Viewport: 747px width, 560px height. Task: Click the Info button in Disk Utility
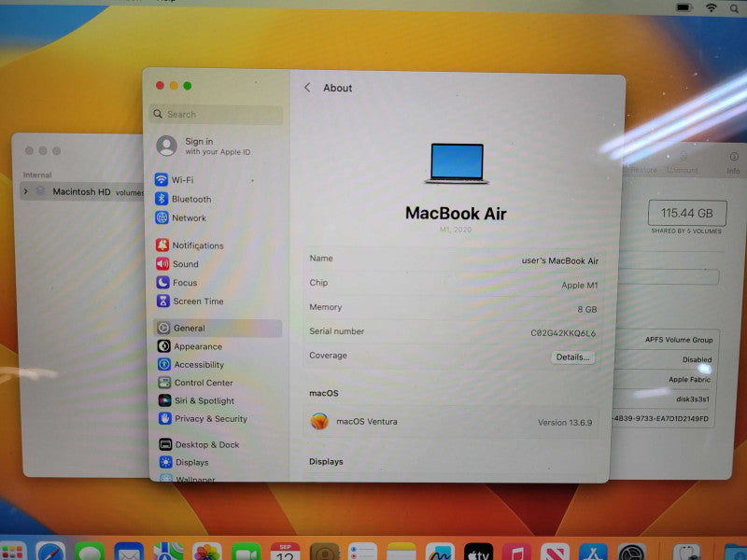click(x=734, y=162)
